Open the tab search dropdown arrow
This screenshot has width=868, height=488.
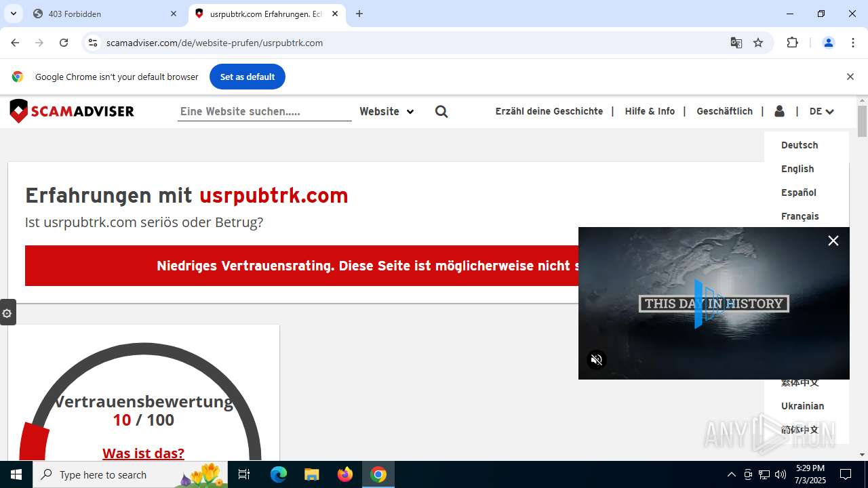point(13,14)
